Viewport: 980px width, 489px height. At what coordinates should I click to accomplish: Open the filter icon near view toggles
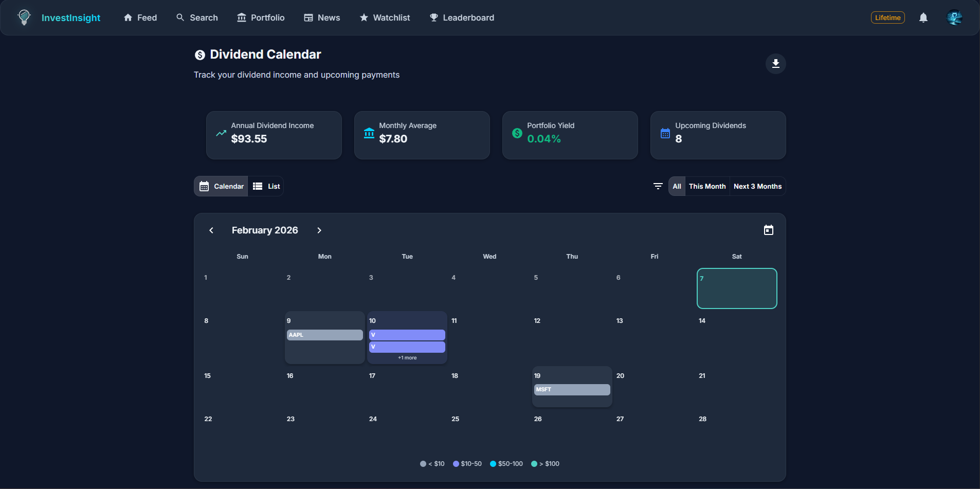(658, 186)
